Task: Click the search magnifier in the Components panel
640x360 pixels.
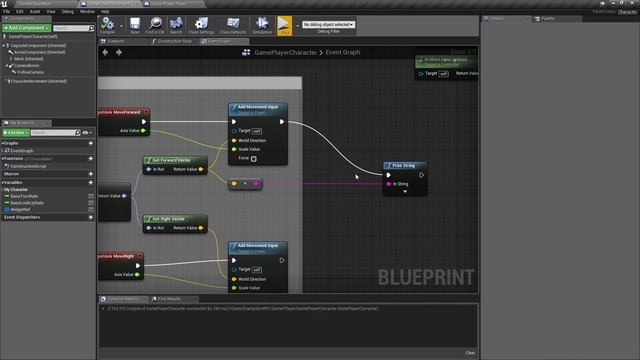Action: pyautogui.click(x=91, y=28)
